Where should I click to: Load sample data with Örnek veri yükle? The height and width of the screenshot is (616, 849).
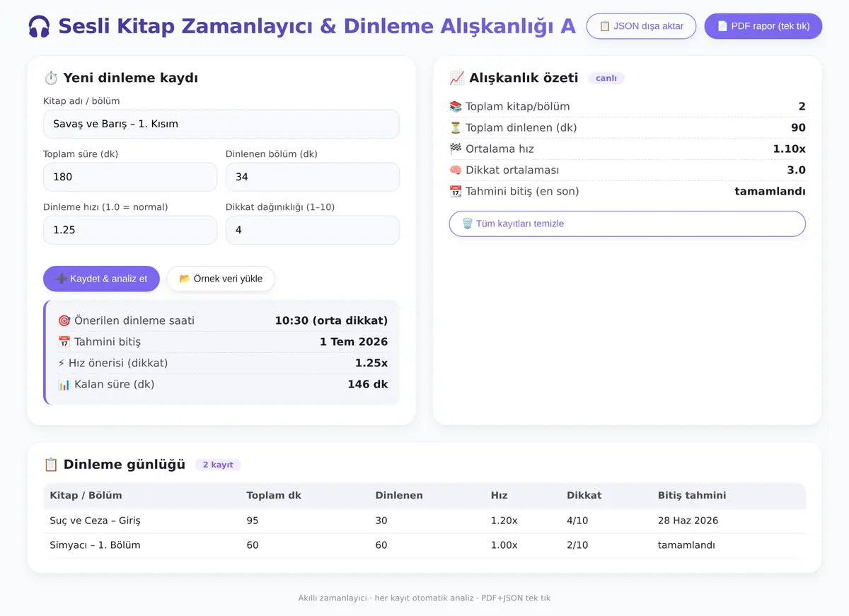click(221, 279)
